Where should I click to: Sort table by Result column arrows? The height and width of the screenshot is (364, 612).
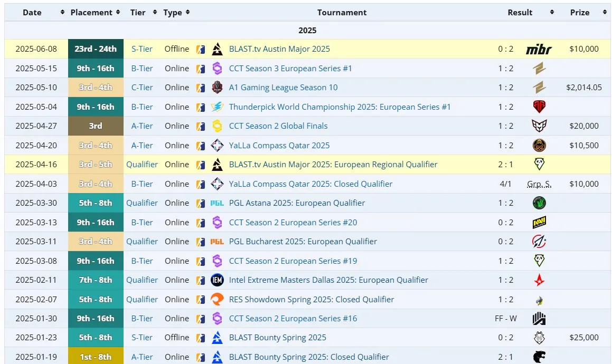point(552,13)
